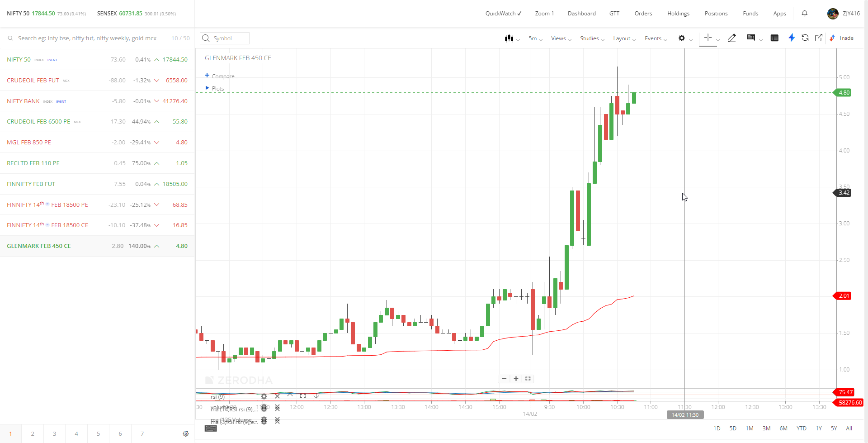
Task: Open the Events dropdown
Action: [656, 38]
